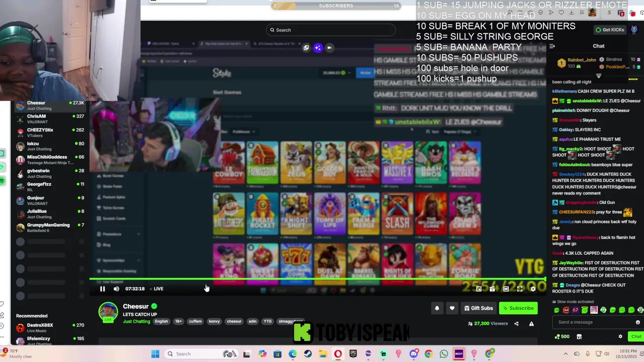644x362 pixels.
Task: Open JuliaBlue channel in sidebar
Action: 49,214
